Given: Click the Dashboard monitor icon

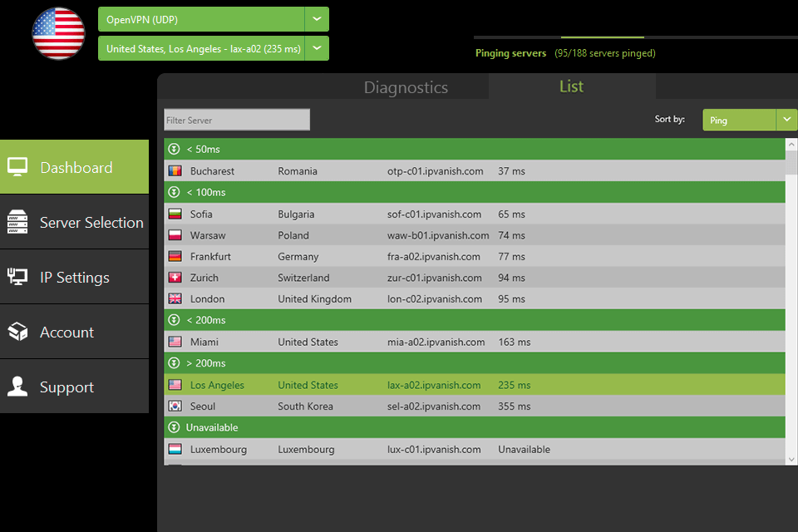Looking at the screenshot, I should 17,167.
